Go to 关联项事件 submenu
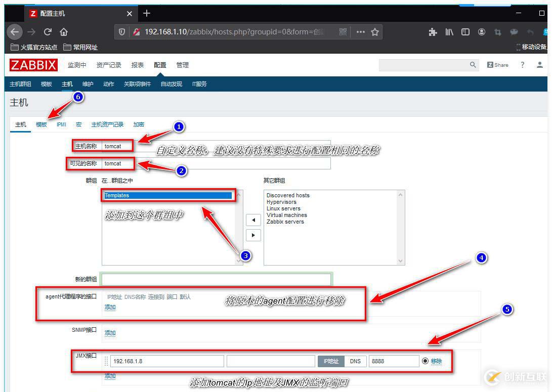Screen dimensions: 552x392 [x=137, y=84]
